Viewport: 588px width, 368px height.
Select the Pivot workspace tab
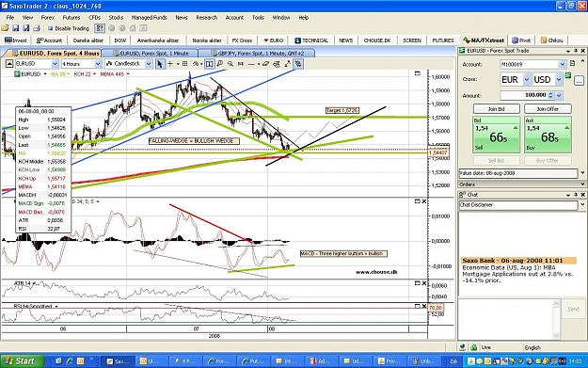[521, 40]
